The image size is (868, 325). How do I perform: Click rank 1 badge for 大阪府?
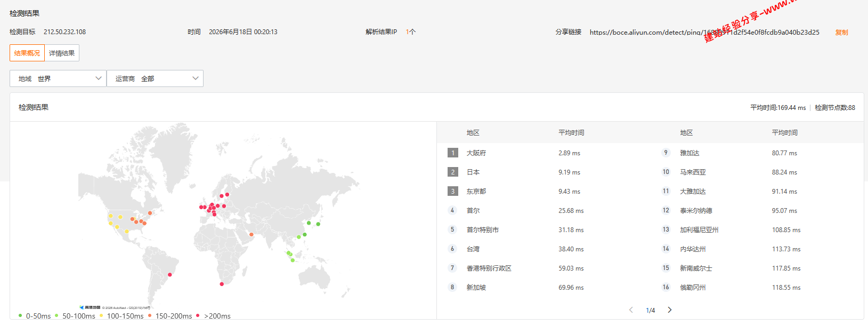tap(453, 153)
